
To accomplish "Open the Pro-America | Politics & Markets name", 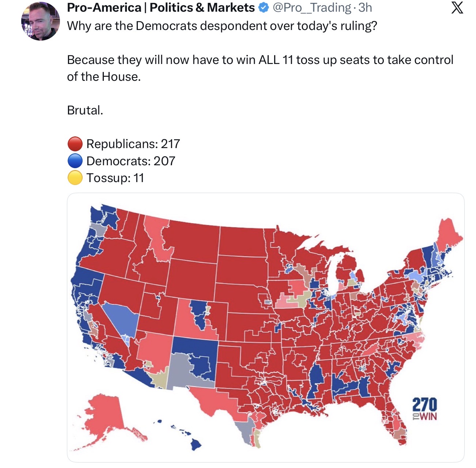I will pos(161,8).
